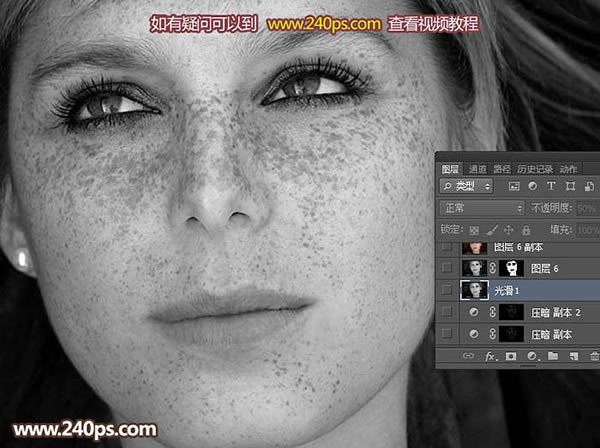This screenshot has height=448, width=600.
Task: Select the 光滑 1 layer thumbnail
Action: tap(474, 290)
